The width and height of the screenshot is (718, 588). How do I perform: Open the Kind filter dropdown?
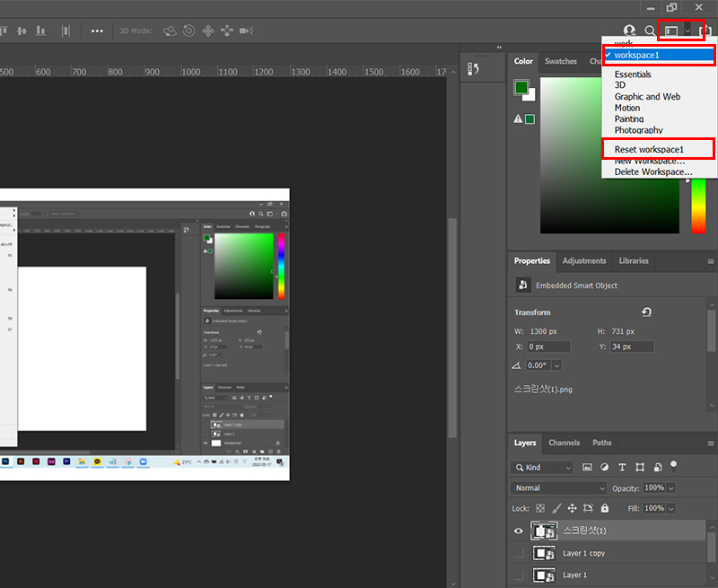(x=542, y=468)
